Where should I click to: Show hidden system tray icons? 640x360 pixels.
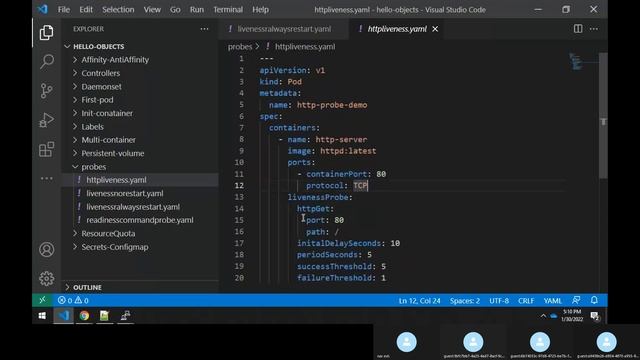click(x=543, y=316)
